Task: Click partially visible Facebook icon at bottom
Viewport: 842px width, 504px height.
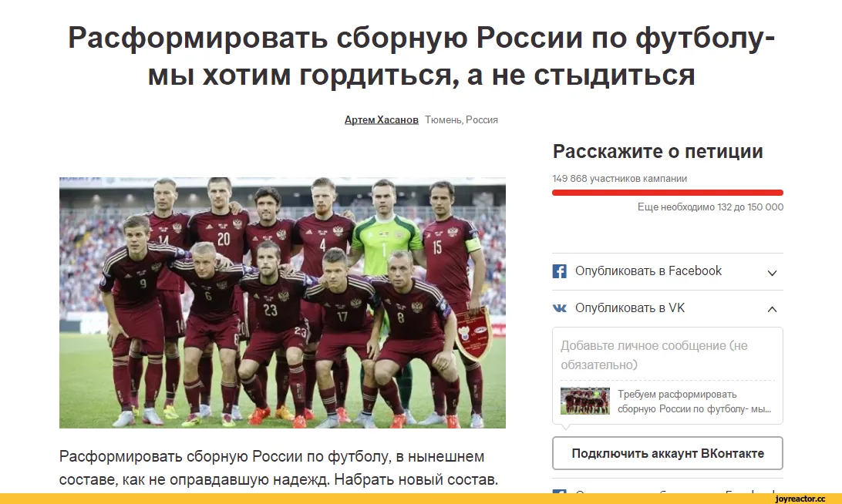Action: pos(559,491)
